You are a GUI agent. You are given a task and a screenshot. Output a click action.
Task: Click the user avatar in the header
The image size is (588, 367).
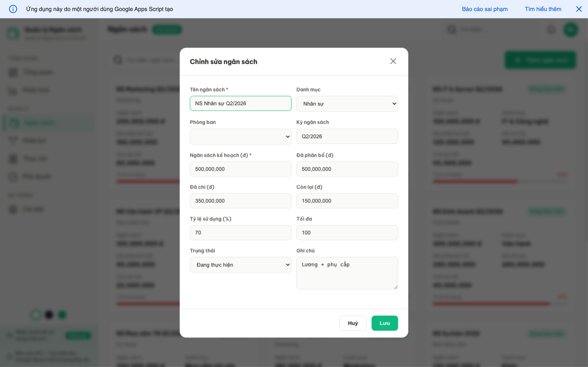click(x=571, y=29)
